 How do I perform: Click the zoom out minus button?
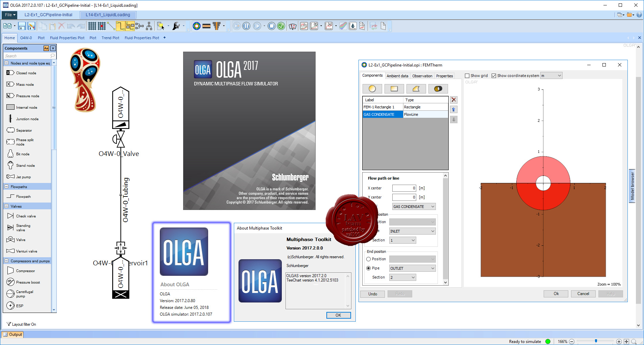point(572,342)
